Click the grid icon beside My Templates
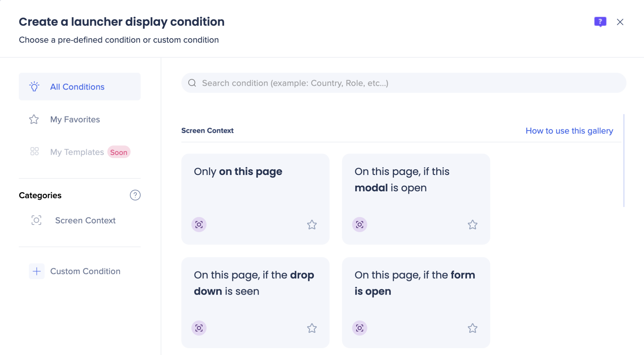The height and width of the screenshot is (355, 644). point(35,152)
